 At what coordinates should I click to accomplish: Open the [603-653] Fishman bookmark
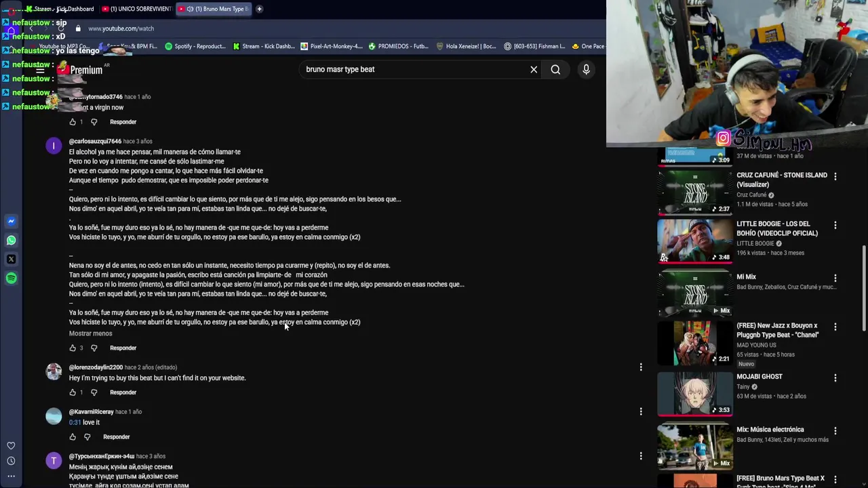[x=534, y=46]
